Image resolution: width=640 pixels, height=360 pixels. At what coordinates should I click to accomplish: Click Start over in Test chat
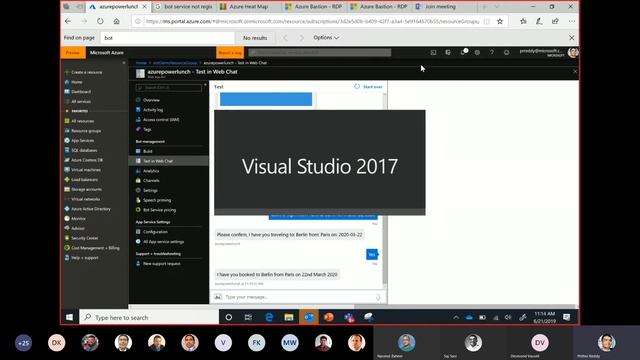[x=369, y=87]
